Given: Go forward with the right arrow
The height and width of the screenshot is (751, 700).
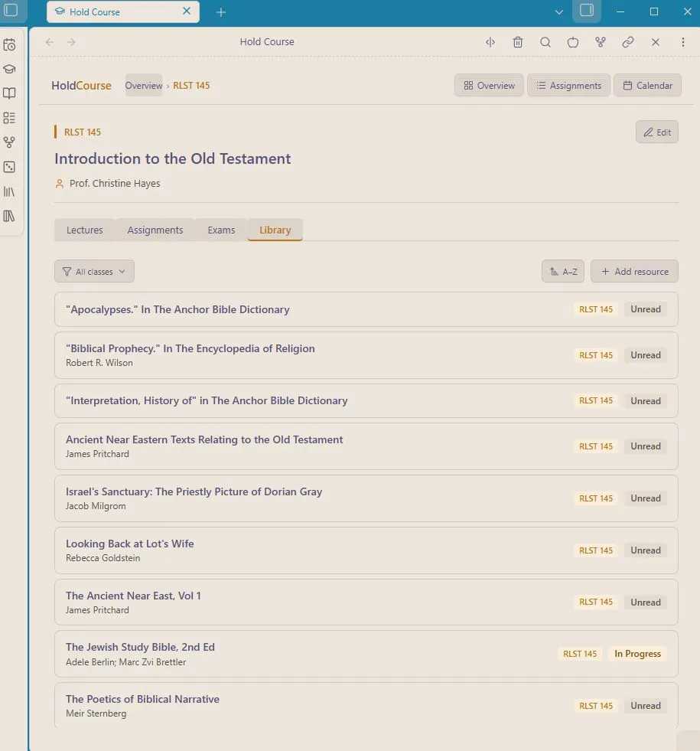Looking at the screenshot, I should (x=71, y=42).
